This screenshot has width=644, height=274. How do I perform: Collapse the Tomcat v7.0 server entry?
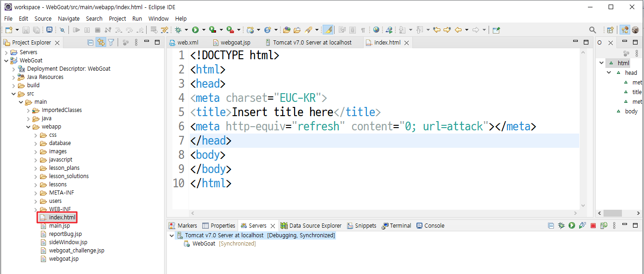172,235
